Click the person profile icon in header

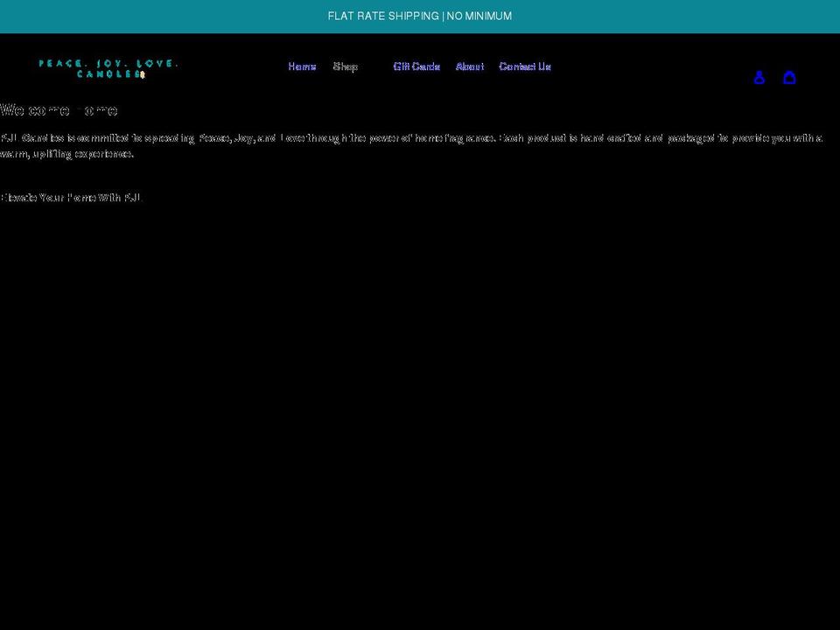coord(759,77)
